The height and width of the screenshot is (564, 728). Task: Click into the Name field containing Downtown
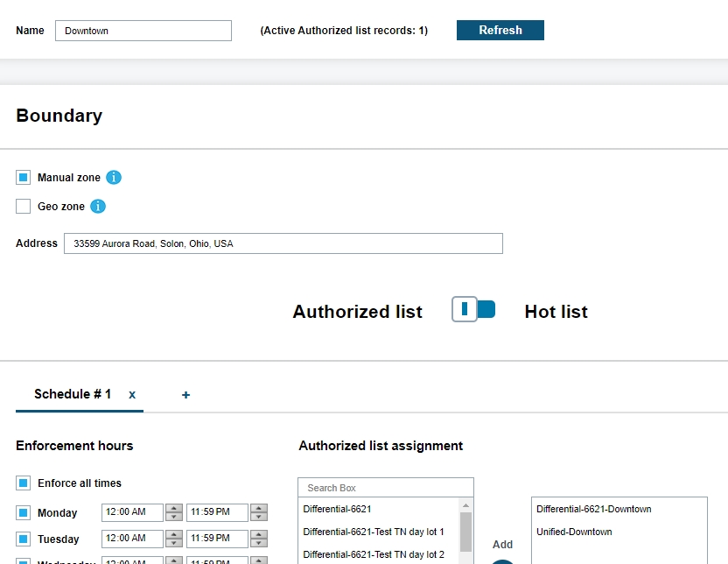tap(143, 31)
